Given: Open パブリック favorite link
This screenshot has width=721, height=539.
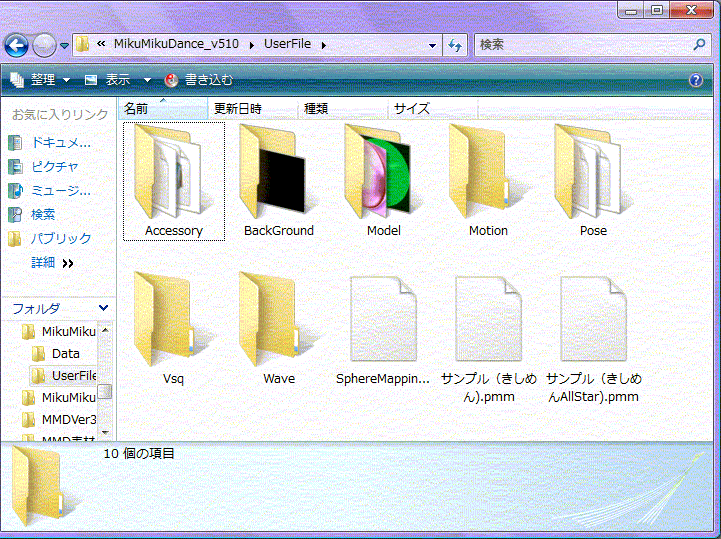Looking at the screenshot, I should coord(50,238).
